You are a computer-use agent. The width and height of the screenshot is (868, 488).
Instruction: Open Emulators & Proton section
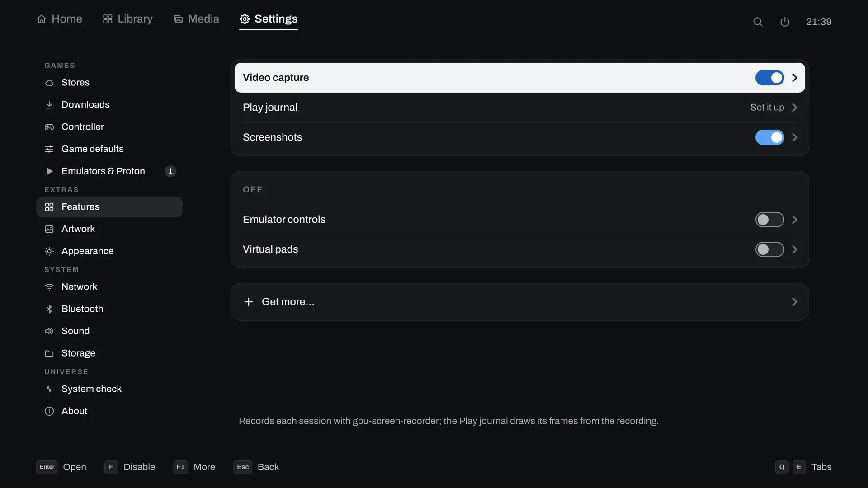coord(109,171)
